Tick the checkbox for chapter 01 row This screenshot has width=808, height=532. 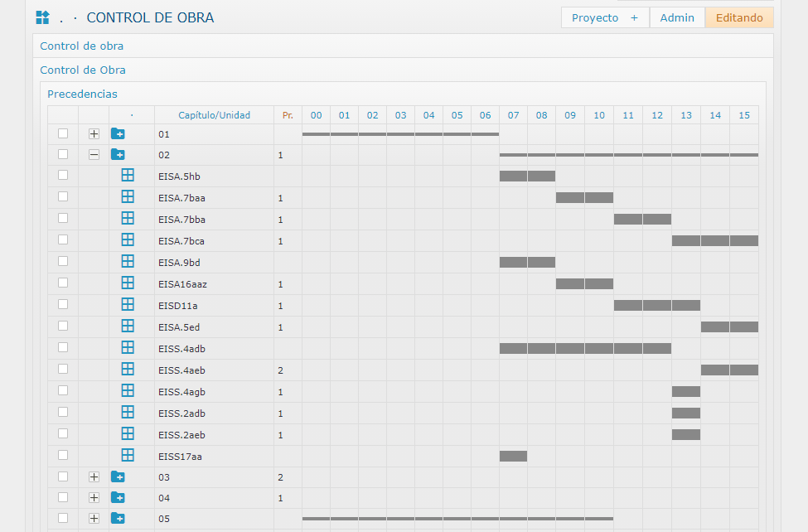click(63, 133)
